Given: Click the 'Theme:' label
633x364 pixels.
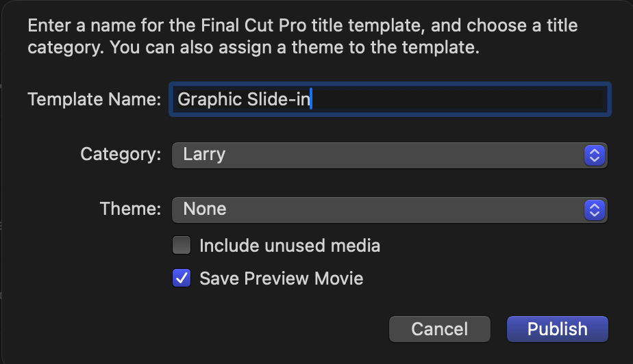Looking at the screenshot, I should (130, 209).
